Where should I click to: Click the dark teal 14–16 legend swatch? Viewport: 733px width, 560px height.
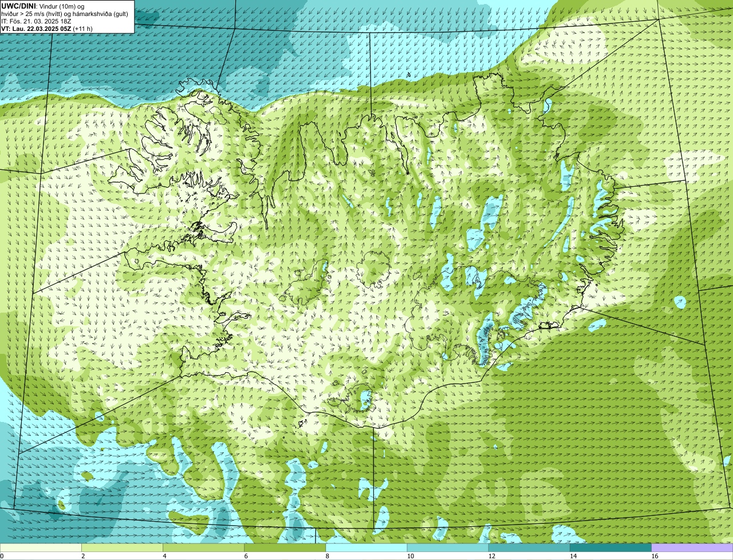[610, 548]
